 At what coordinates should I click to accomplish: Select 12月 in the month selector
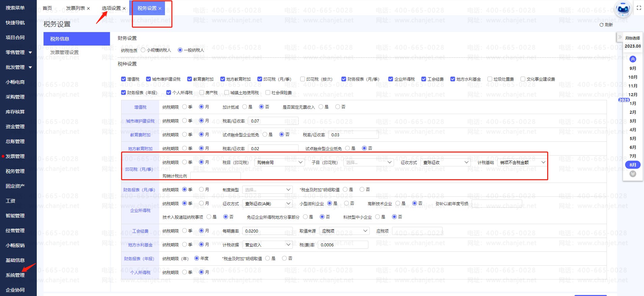click(633, 95)
